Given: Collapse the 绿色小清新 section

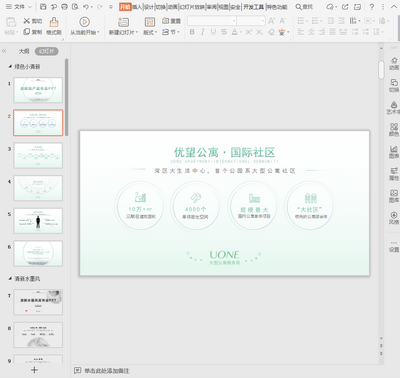Looking at the screenshot, I should click(10, 67).
